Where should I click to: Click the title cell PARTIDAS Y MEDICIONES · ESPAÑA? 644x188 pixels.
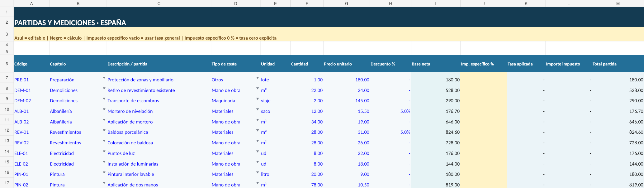[x=70, y=23]
